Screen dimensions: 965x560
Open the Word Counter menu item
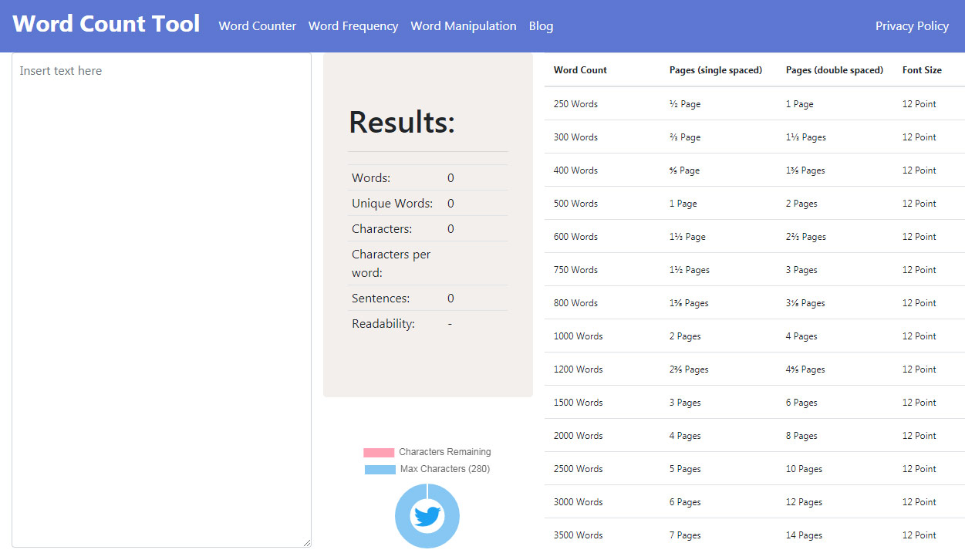pos(257,26)
